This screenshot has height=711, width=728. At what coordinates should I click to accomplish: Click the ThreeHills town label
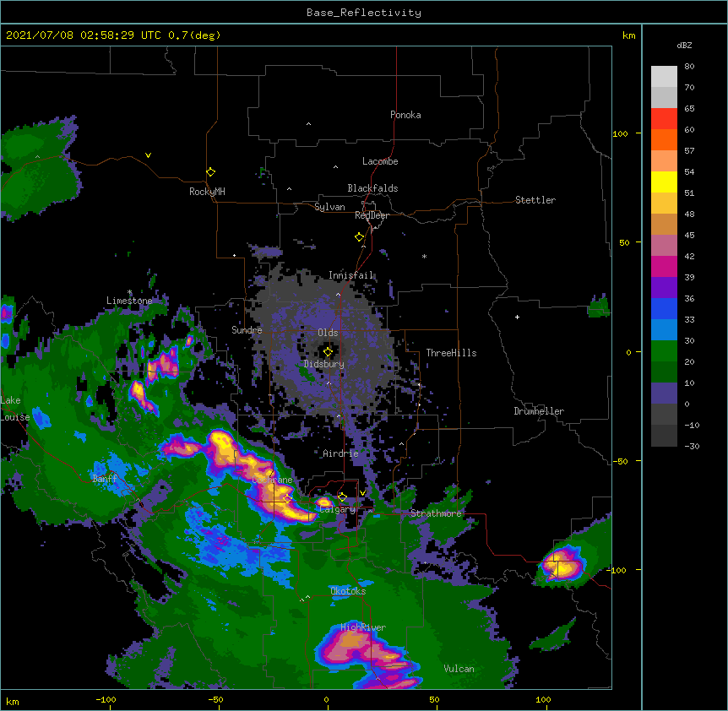pos(451,353)
